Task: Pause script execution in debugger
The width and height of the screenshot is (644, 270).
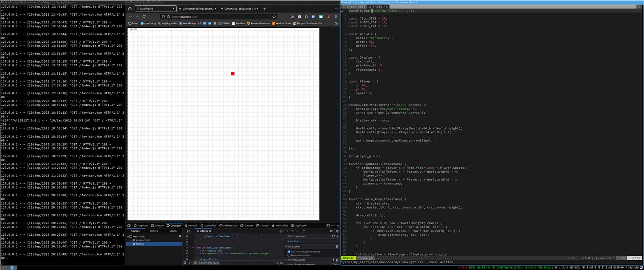Action: [x=286, y=231]
